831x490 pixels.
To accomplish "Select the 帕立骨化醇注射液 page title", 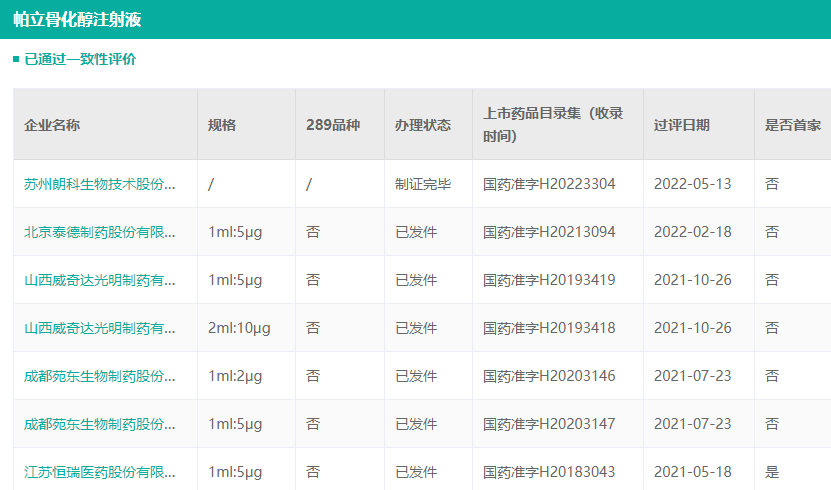I will coord(77,20).
